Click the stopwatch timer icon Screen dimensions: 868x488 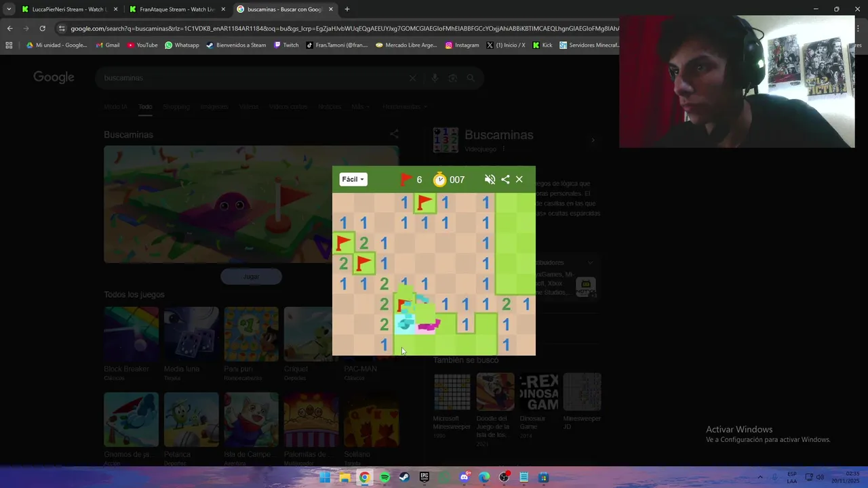tap(439, 180)
